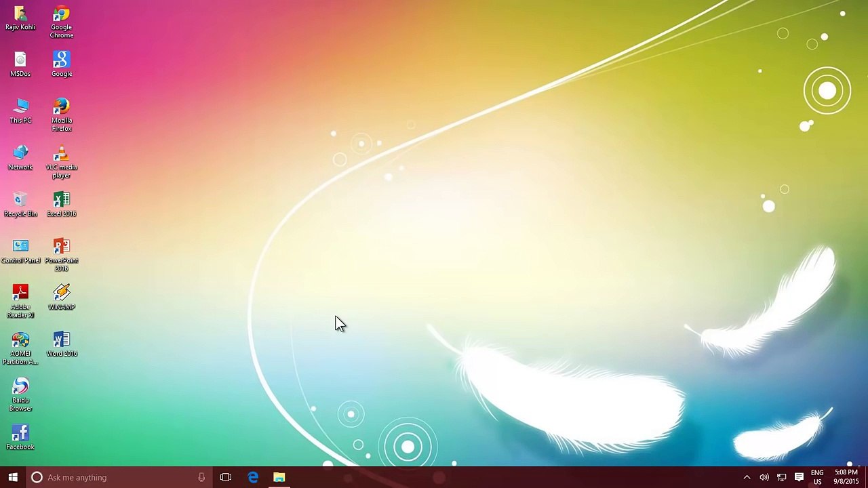Image resolution: width=868 pixels, height=488 pixels.
Task: Select the Control Panel desktop icon
Action: (x=20, y=251)
